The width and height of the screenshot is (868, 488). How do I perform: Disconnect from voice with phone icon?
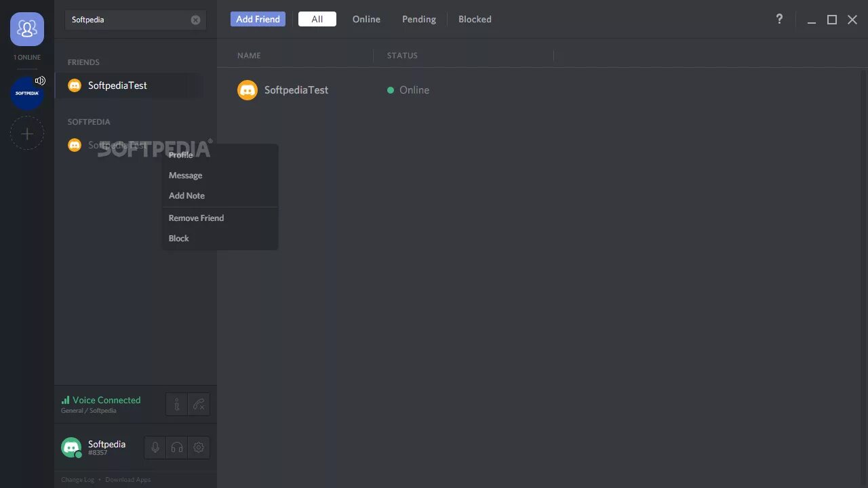pos(199,405)
